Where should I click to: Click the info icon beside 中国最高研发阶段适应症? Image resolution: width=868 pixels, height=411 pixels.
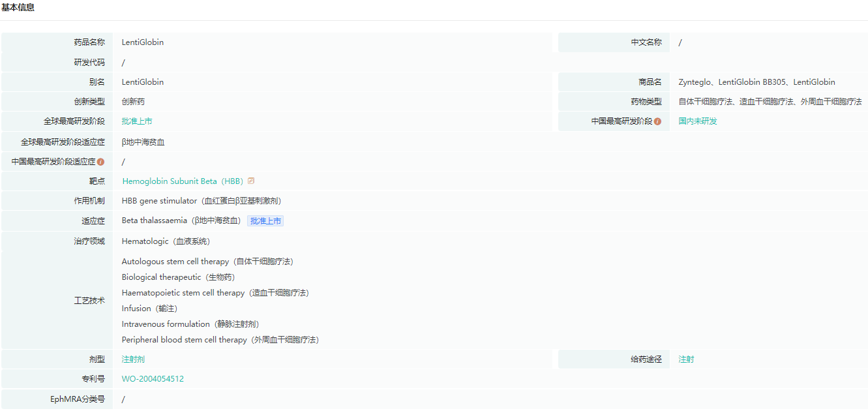tap(100, 162)
